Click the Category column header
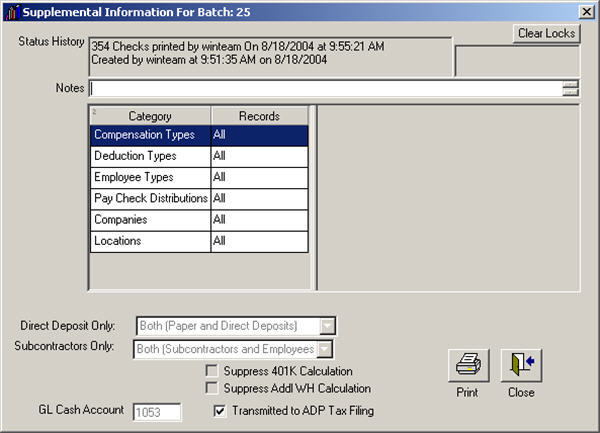Viewport: 600px width, 433px height. 150,116
